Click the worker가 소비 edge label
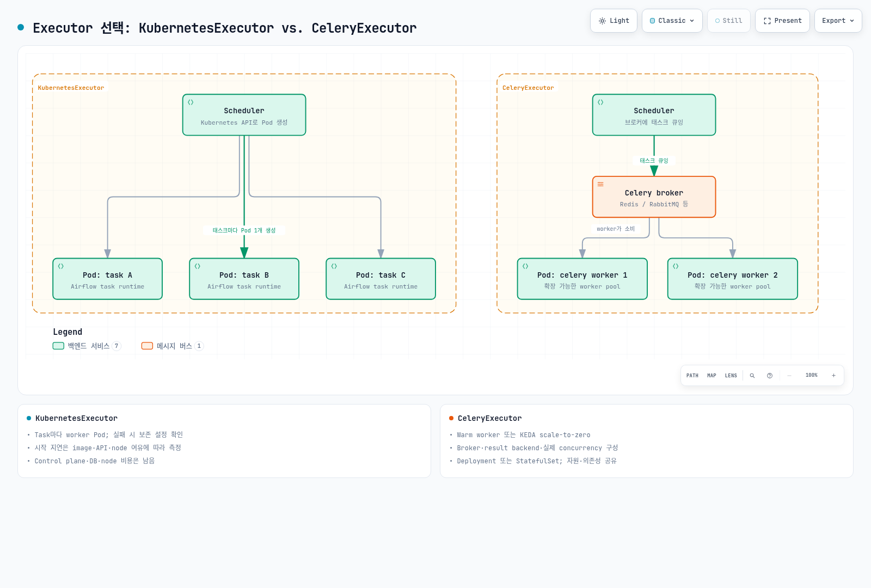 point(616,229)
